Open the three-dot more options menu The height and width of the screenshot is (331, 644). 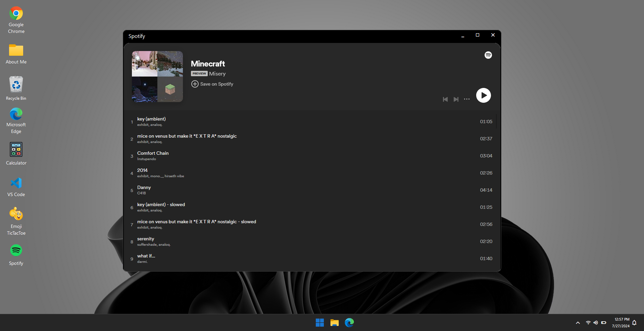(467, 99)
